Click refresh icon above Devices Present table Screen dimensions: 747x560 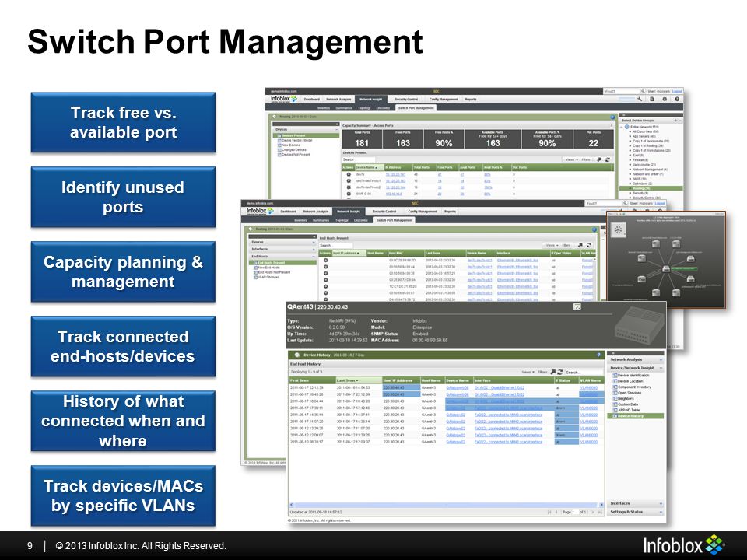click(608, 159)
